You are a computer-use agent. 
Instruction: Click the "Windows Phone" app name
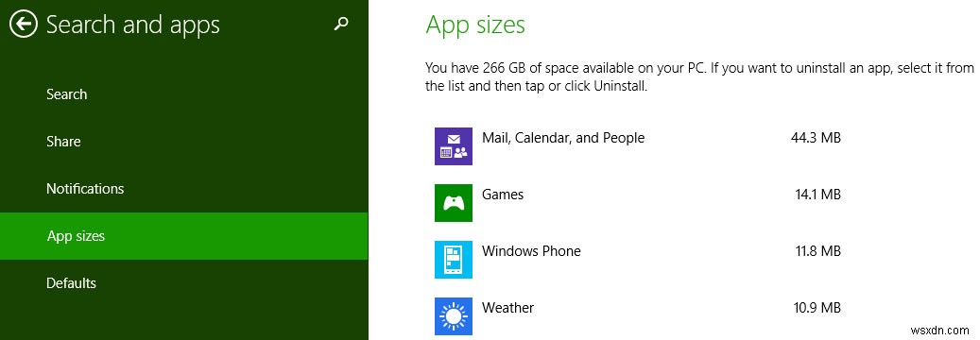click(x=531, y=251)
